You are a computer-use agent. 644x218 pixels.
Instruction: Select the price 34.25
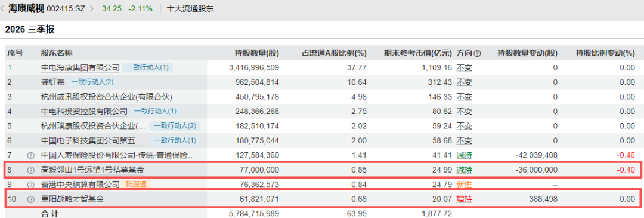coord(112,8)
